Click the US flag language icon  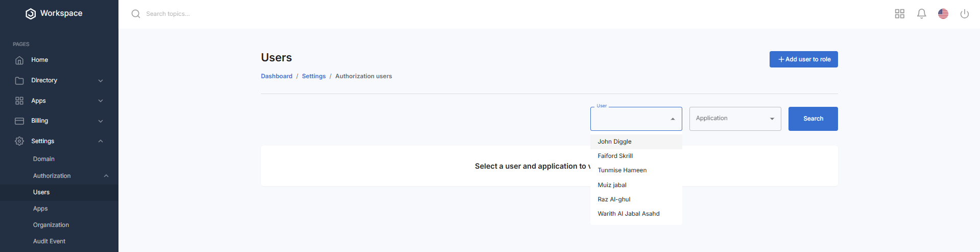(943, 14)
